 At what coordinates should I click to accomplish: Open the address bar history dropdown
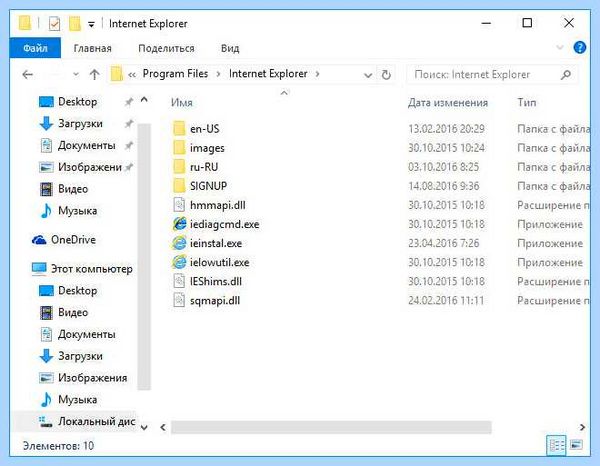[x=368, y=75]
